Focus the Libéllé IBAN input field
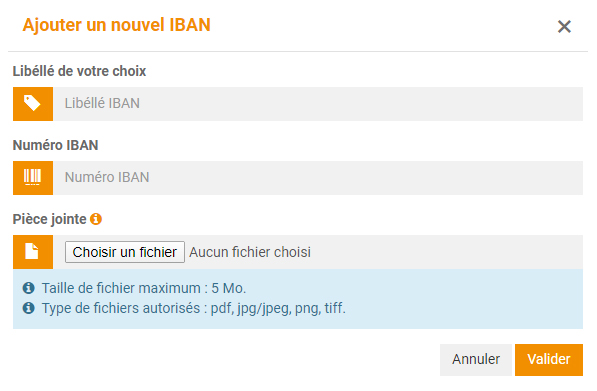 [x=318, y=104]
